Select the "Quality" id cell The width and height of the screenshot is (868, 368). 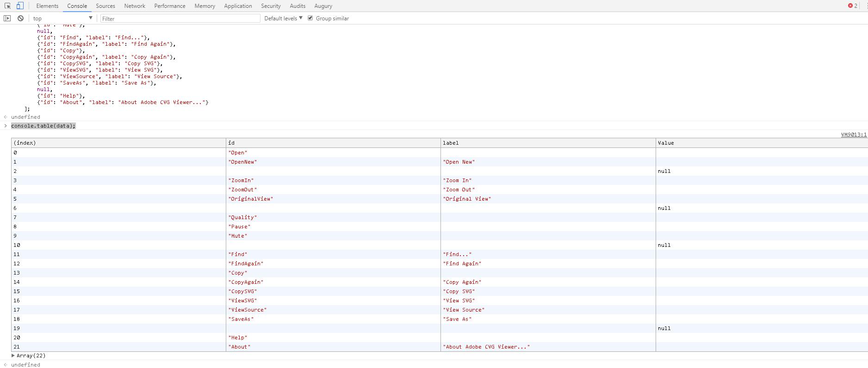point(333,217)
